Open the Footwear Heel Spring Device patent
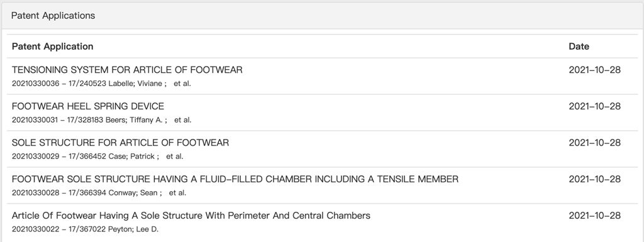This screenshot has width=644, height=242. click(x=88, y=106)
